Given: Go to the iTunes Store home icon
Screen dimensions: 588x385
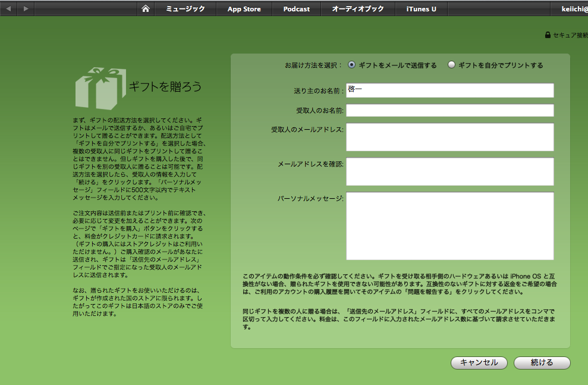Looking at the screenshot, I should click(145, 9).
